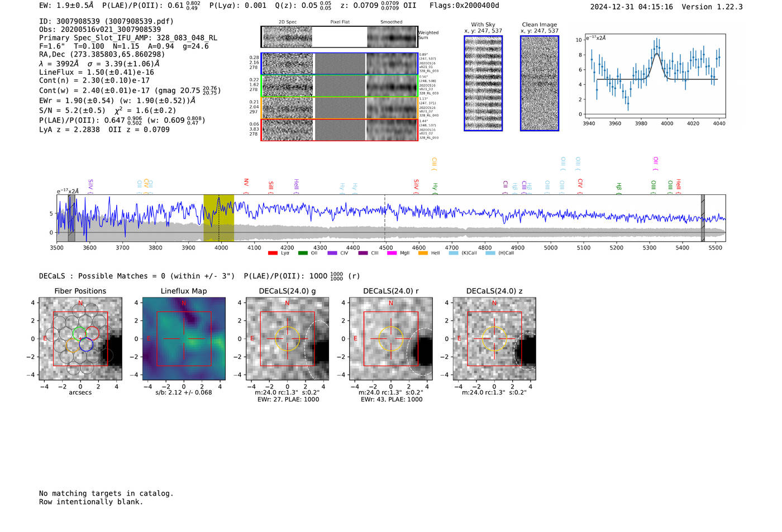Click the Cont(w) gmag 20.75 line
Screen dimensions: 782x532
130,90
